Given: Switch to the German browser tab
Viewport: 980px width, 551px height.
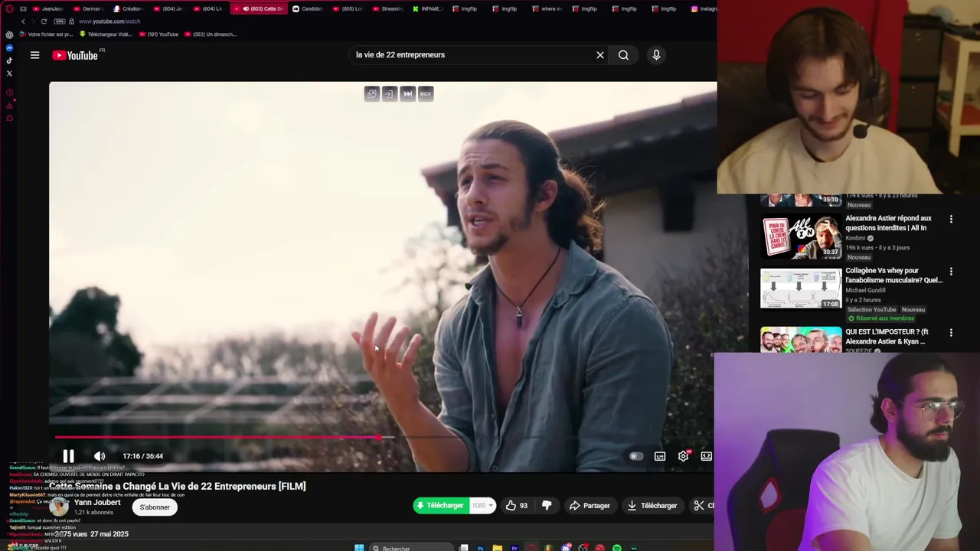Looking at the screenshot, I should [90, 8].
